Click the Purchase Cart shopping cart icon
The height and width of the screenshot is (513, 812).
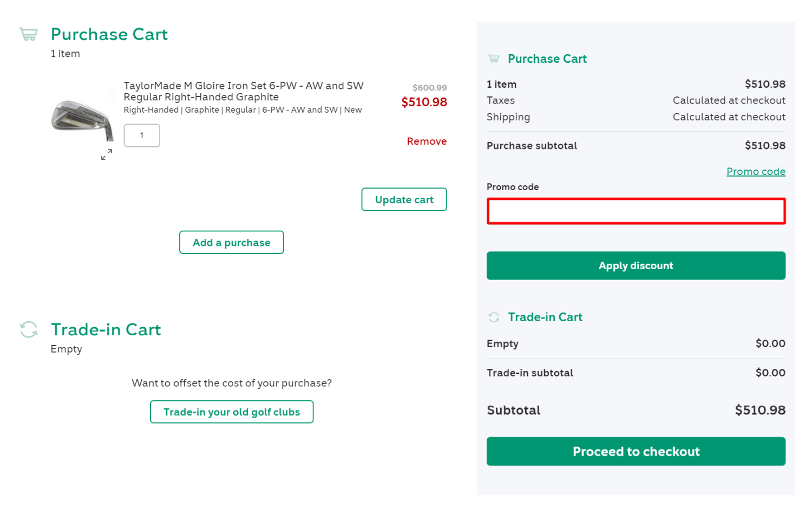(28, 34)
